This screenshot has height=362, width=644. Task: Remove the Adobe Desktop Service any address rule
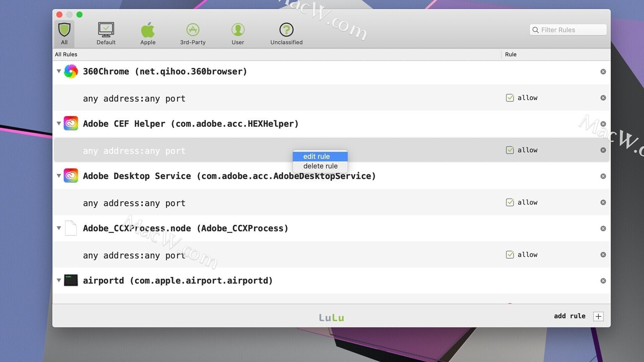(x=603, y=202)
